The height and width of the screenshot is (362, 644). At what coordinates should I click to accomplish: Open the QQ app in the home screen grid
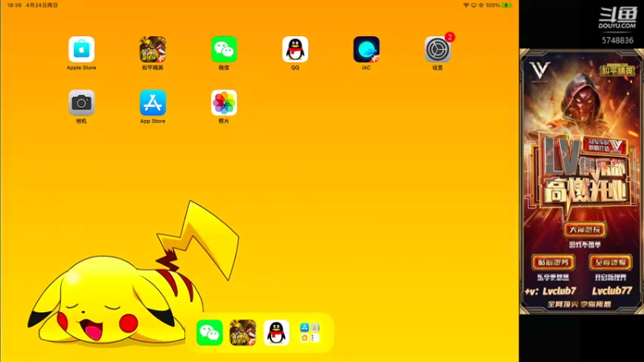295,49
